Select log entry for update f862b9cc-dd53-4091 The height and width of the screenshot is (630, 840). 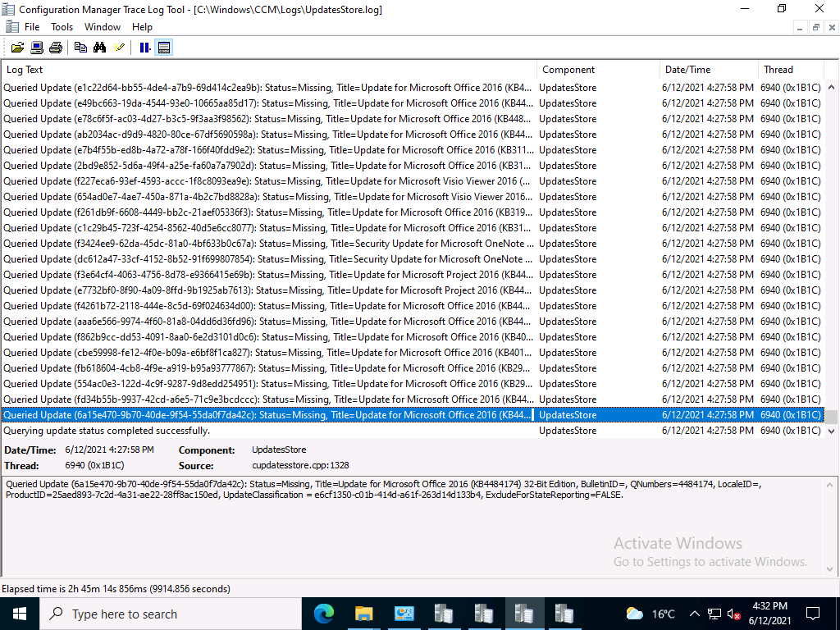[413, 336]
